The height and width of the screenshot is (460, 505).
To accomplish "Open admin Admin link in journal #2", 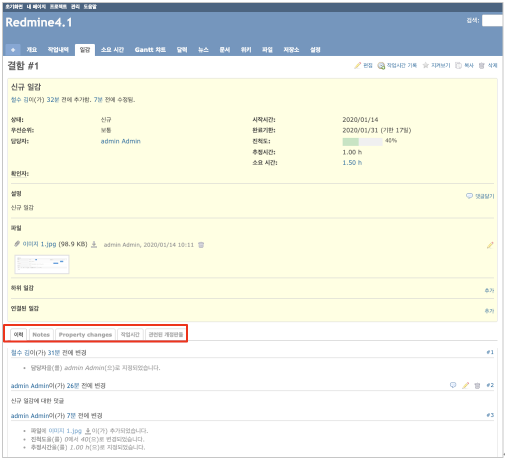I will [30, 386].
